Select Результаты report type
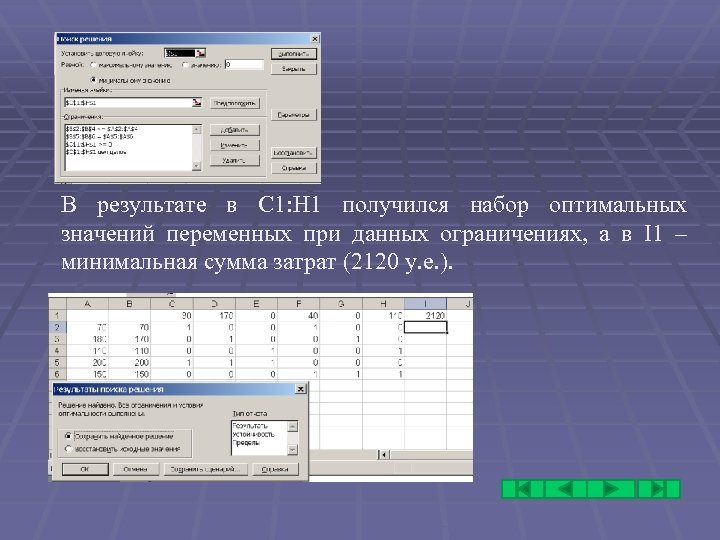 pos(250,426)
